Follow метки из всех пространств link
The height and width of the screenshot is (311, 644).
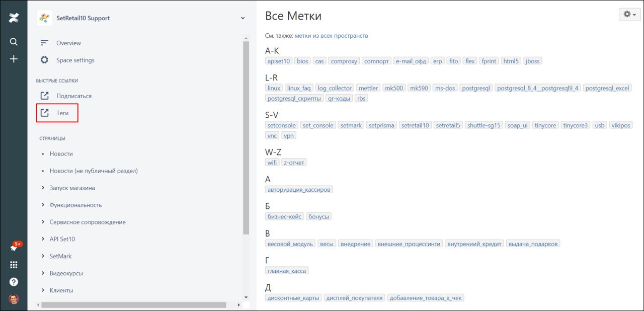[x=331, y=36]
